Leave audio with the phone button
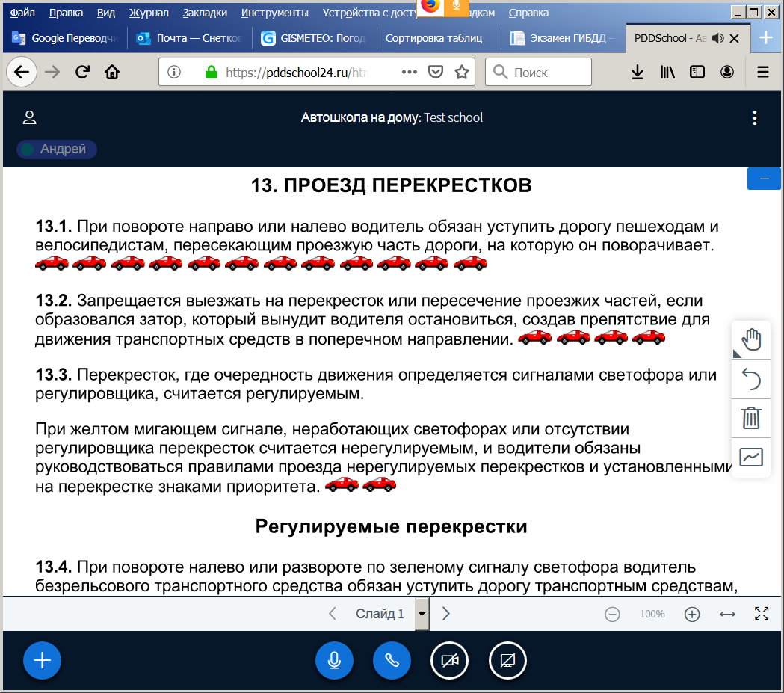Viewport: 784px width, 693px height. (x=392, y=661)
